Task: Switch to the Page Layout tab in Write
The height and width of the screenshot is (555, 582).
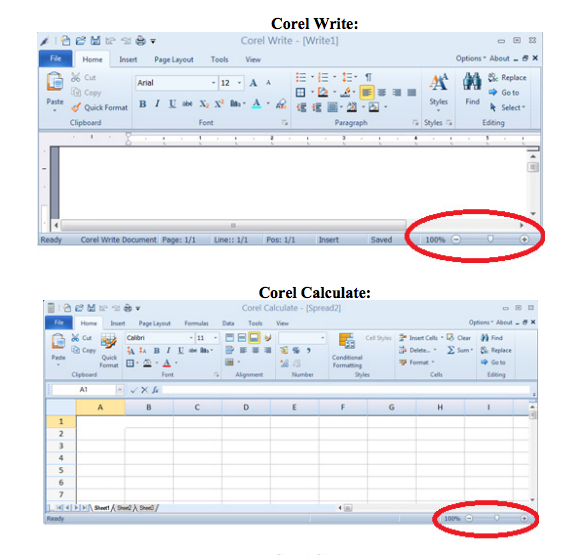Action: point(174,59)
